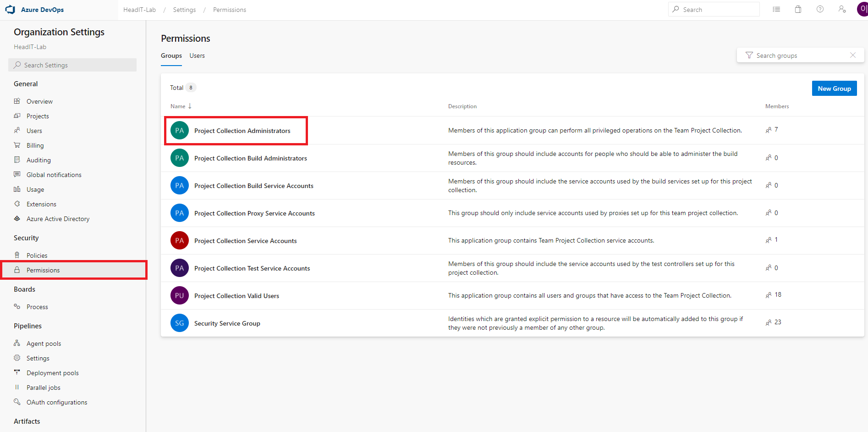The image size is (868, 432).
Task: Click the Project Collection Valid Users PU avatar
Action: click(x=180, y=295)
